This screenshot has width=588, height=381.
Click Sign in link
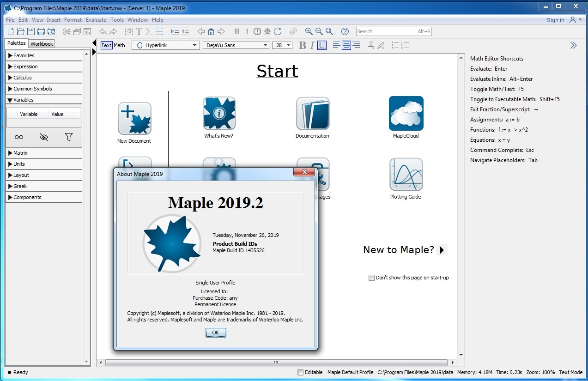click(x=556, y=20)
